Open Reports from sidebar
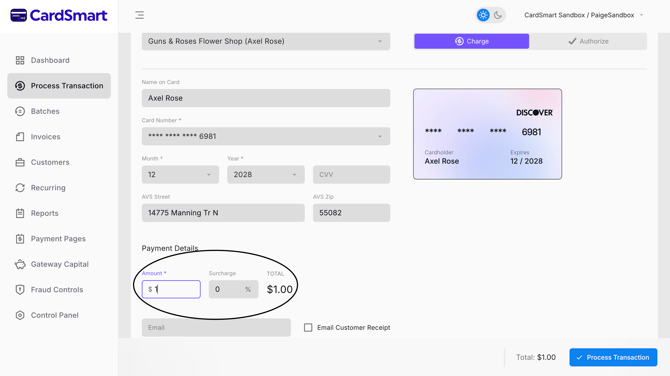This screenshot has height=376, width=670. pos(59,213)
